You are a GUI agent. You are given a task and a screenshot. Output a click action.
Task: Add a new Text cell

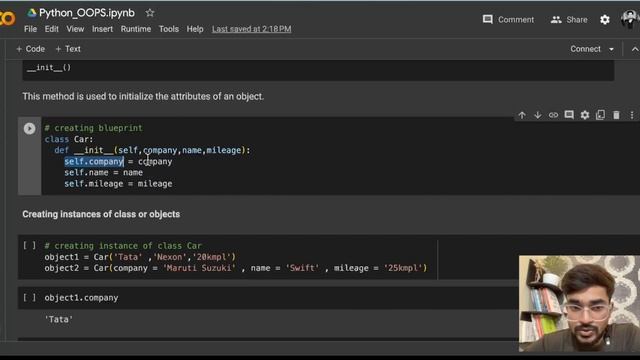pos(68,49)
